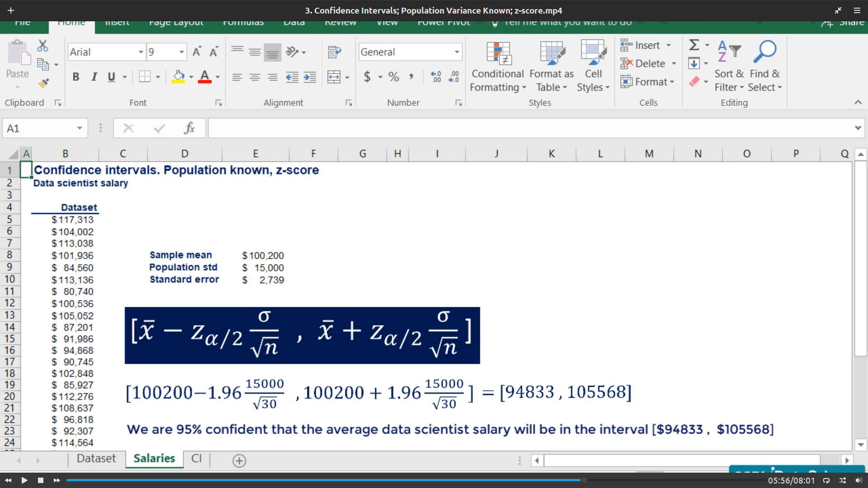Click the yellow fill color button
This screenshot has height=488, width=868.
pyautogui.click(x=179, y=77)
